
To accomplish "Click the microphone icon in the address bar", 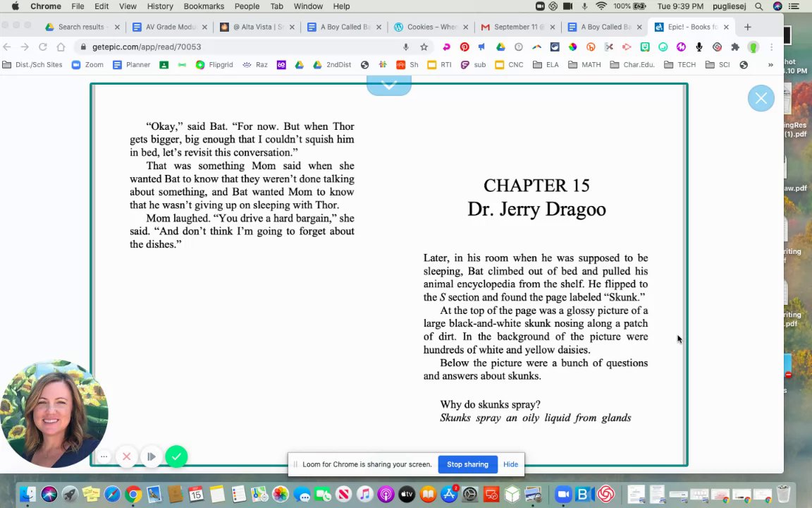I will pos(406,47).
